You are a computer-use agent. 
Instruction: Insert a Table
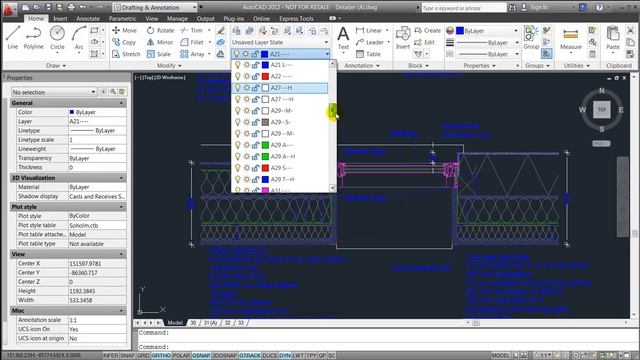(368, 54)
